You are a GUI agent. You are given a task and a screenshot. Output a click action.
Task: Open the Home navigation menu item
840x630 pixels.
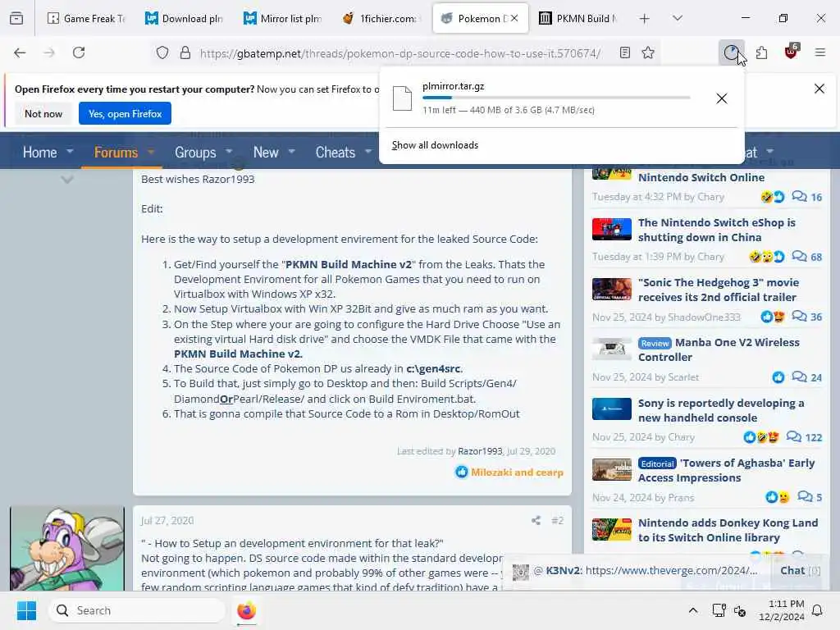click(39, 152)
